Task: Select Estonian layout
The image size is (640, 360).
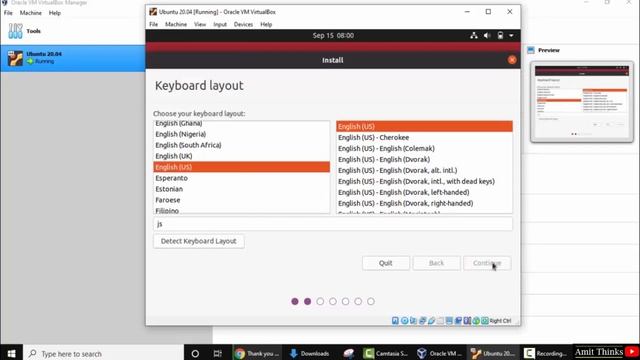Action: coord(241,189)
